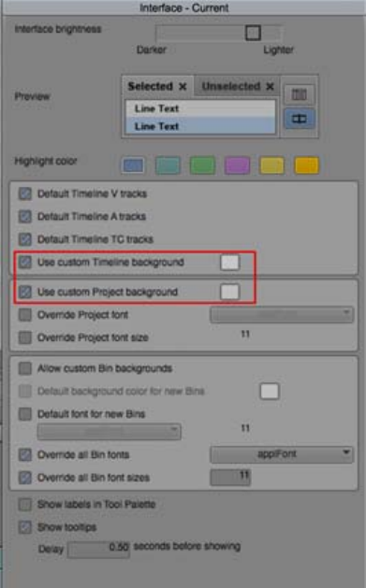Expand the Override Project font dropdown
This screenshot has height=588, width=366.
point(282,314)
